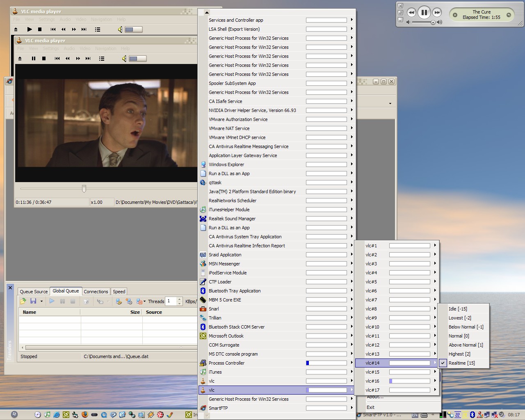
Task: Open the SmartFTP toolbar dropdown arrow
Action: (x=390, y=103)
